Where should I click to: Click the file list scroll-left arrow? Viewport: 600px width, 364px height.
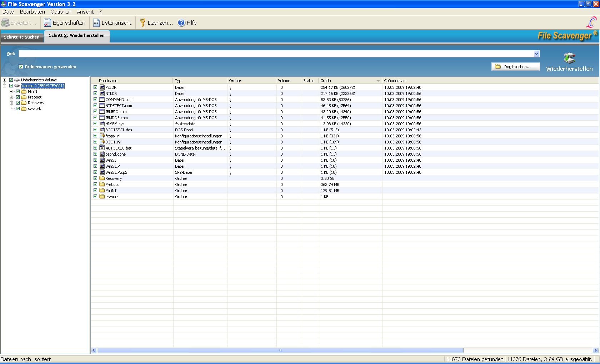click(94, 350)
